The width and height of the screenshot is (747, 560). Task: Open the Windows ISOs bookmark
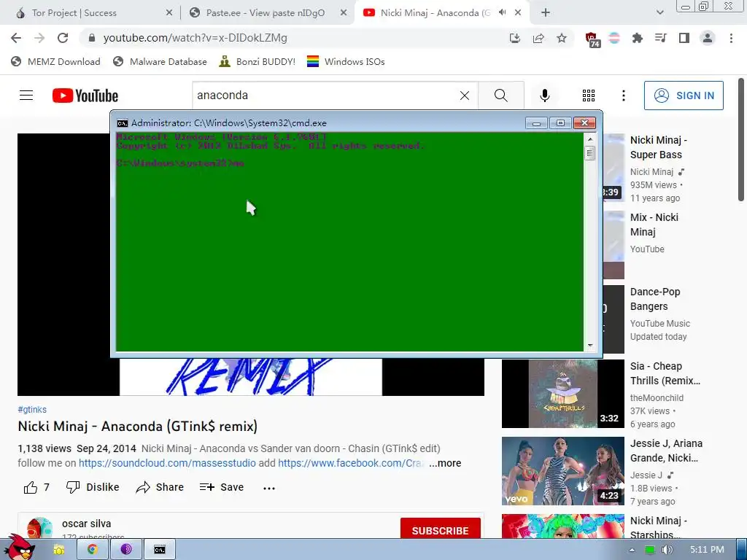click(346, 61)
